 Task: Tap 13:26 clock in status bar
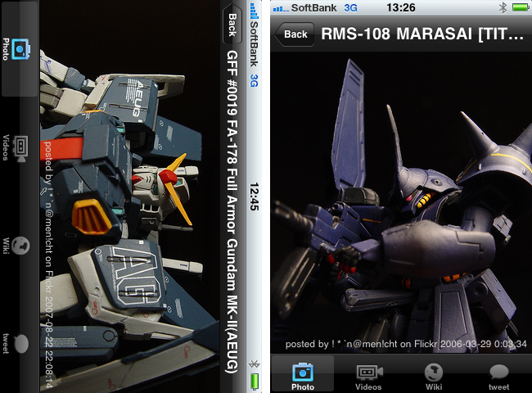point(401,7)
